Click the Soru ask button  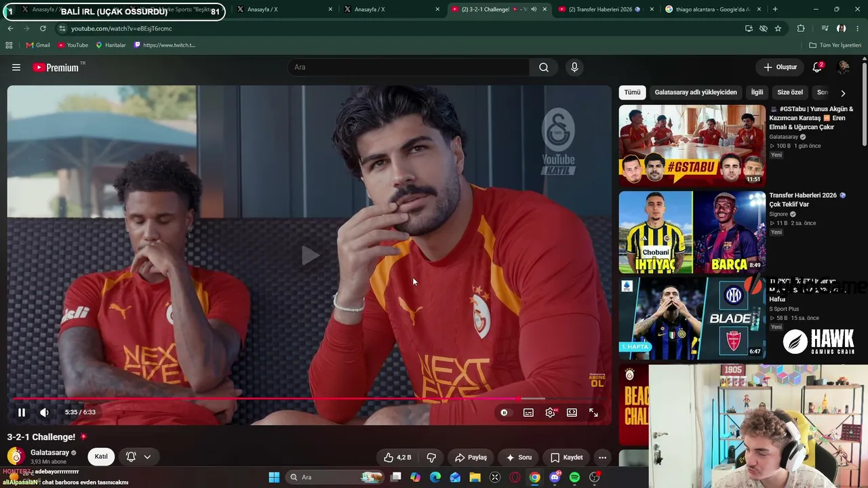click(x=518, y=457)
